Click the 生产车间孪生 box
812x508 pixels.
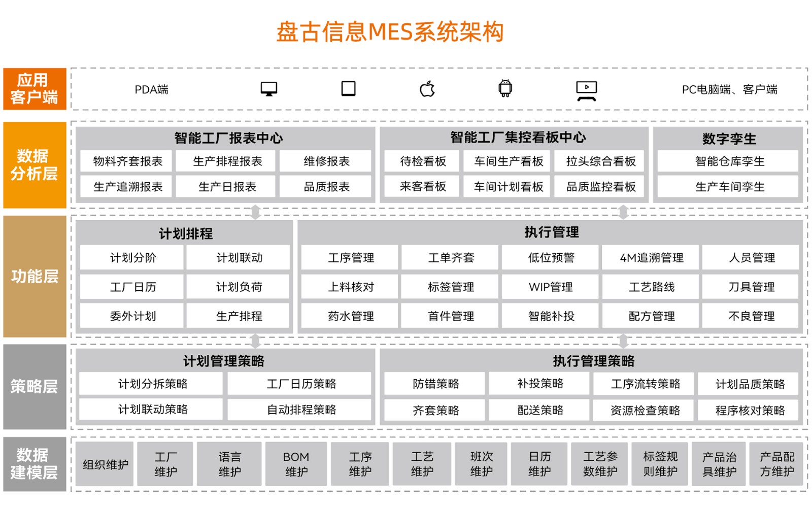(x=729, y=187)
